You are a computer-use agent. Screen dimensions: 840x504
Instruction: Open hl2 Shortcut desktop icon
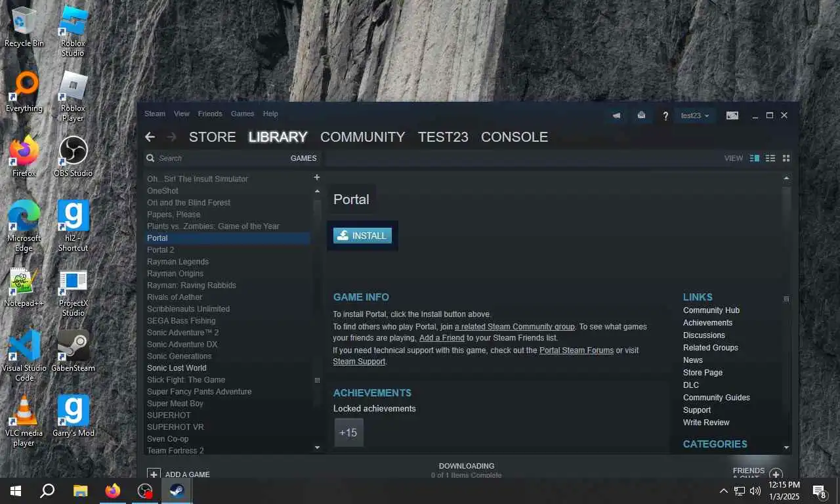(x=73, y=226)
